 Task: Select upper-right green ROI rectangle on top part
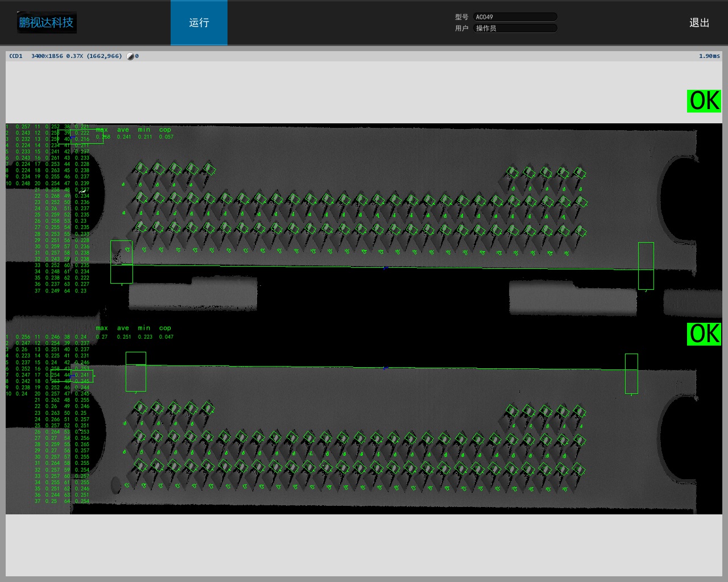coord(646,265)
